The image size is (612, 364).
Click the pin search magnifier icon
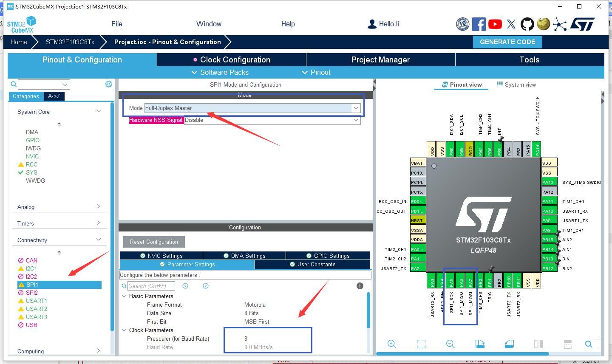[x=589, y=344]
